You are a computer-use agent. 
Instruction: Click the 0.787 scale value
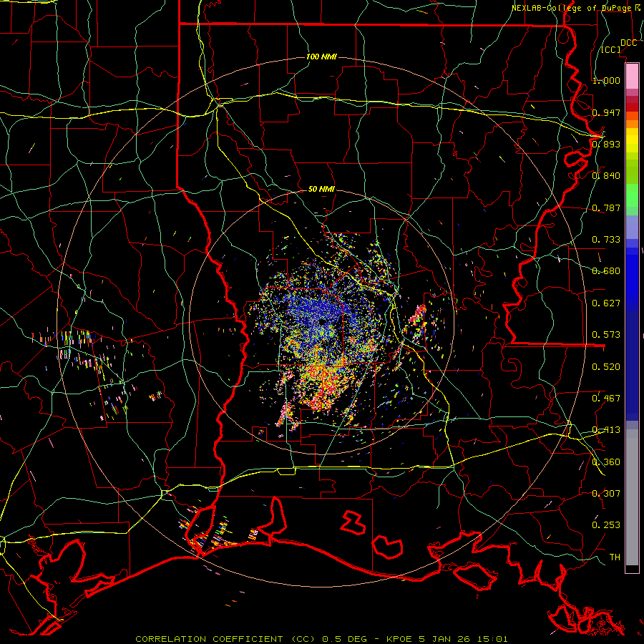606,208
